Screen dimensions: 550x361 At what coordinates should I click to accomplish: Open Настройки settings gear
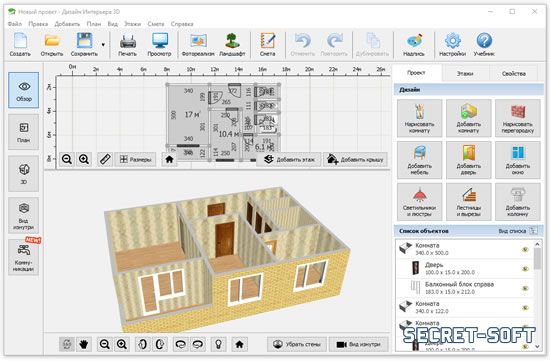[452, 44]
